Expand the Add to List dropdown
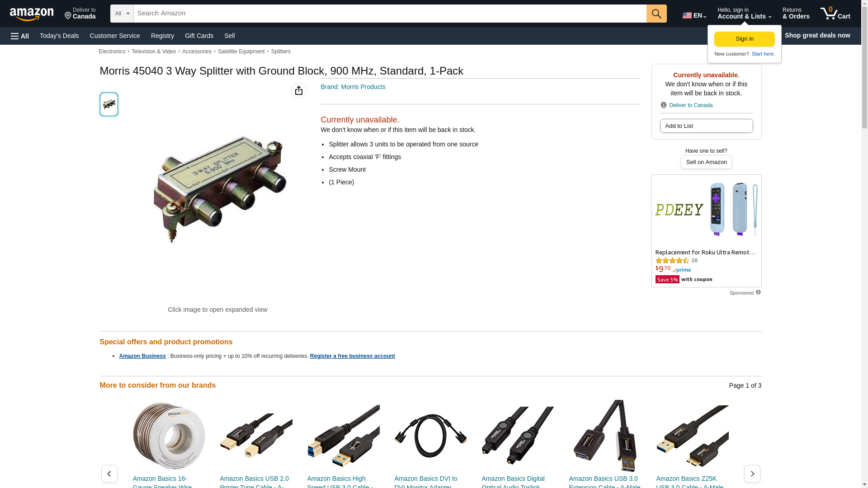The height and width of the screenshot is (488, 868). pyautogui.click(x=706, y=126)
